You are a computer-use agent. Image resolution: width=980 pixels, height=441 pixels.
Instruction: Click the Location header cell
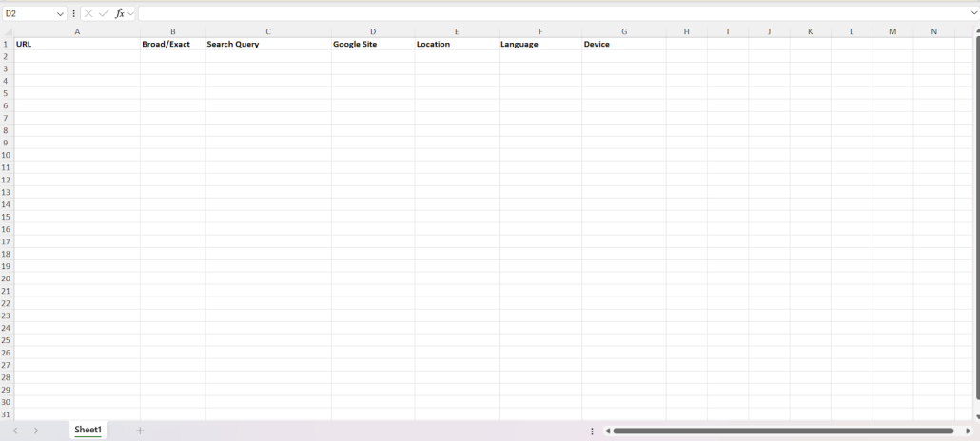point(457,44)
